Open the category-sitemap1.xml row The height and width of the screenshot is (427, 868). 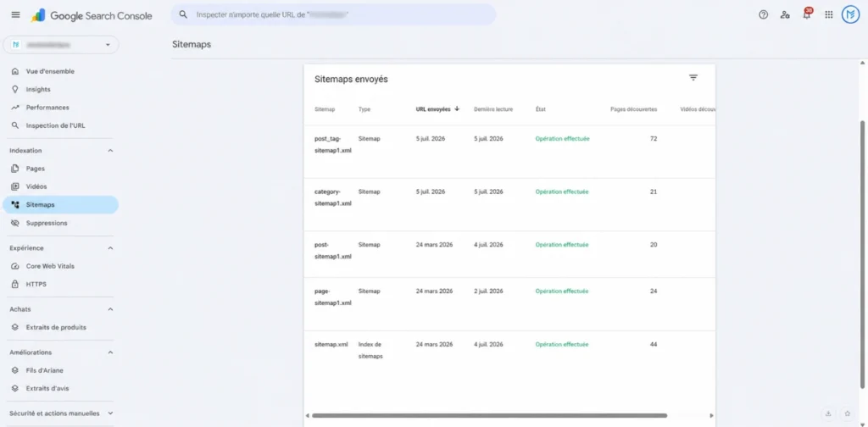(509, 205)
